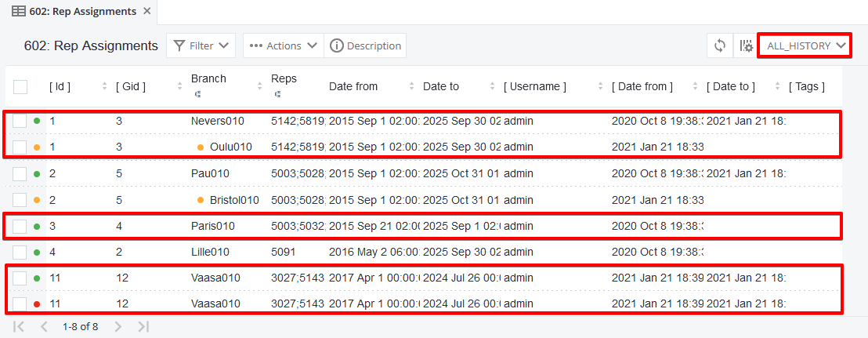This screenshot has width=868, height=338.
Task: Expand the Filter dropdown
Action: click(201, 45)
